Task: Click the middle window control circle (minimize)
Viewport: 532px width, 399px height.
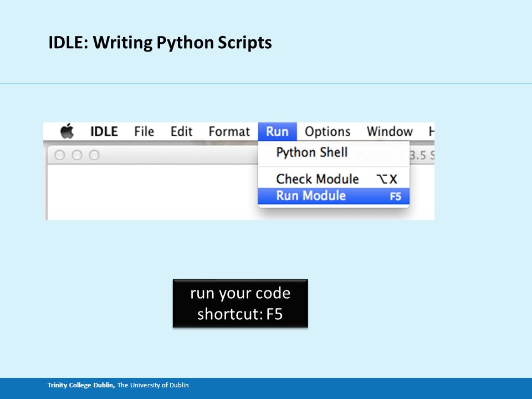Action: point(77,155)
